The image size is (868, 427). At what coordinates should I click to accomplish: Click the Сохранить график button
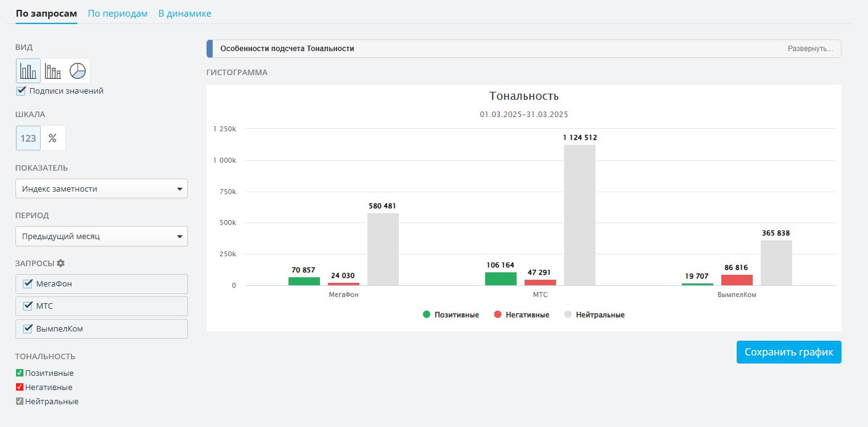click(x=788, y=352)
